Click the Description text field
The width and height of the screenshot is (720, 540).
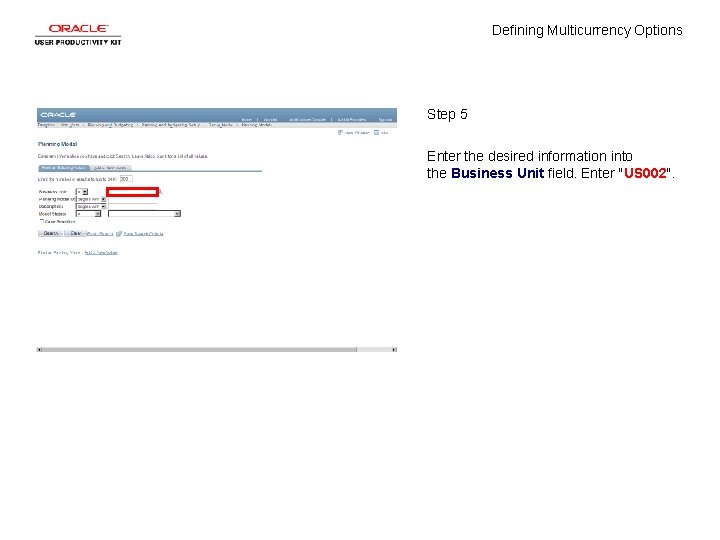[x=132, y=207]
